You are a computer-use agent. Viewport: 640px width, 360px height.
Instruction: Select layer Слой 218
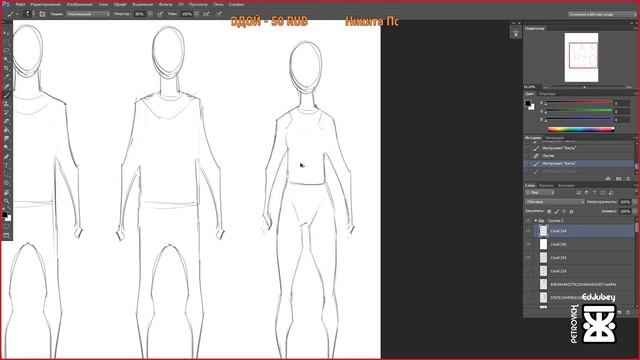584,271
